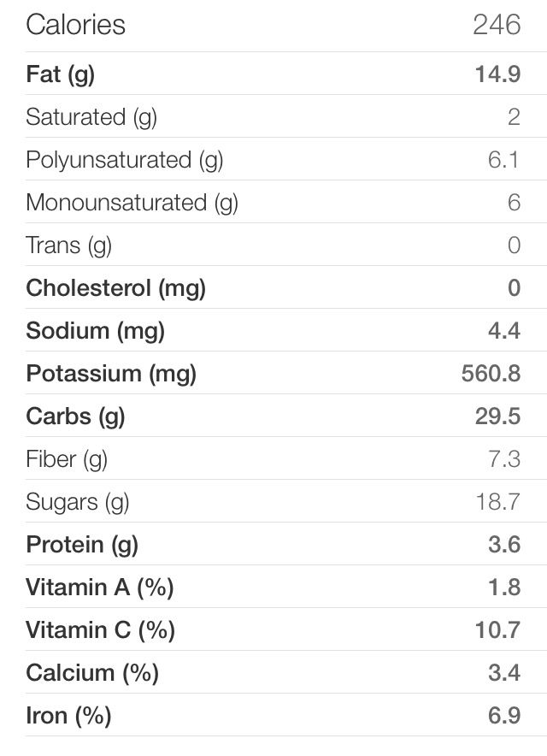Tap the Carbs (g) label
Image resolution: width=547 pixels, height=756 pixels.
coord(76,416)
